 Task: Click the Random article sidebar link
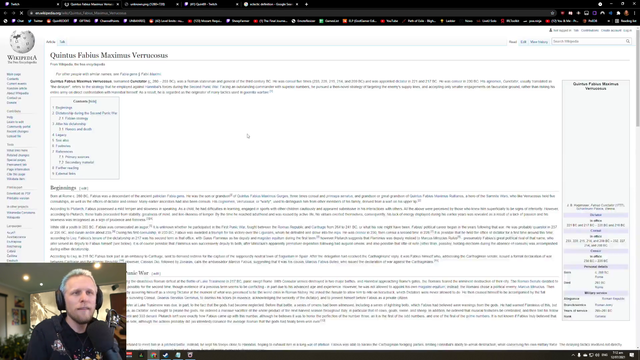click(17, 88)
